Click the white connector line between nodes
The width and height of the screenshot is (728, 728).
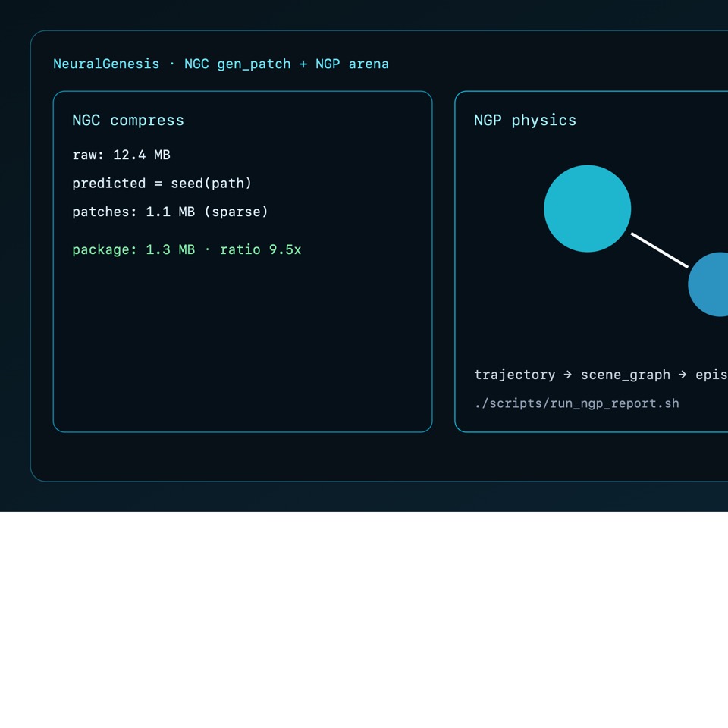659,250
